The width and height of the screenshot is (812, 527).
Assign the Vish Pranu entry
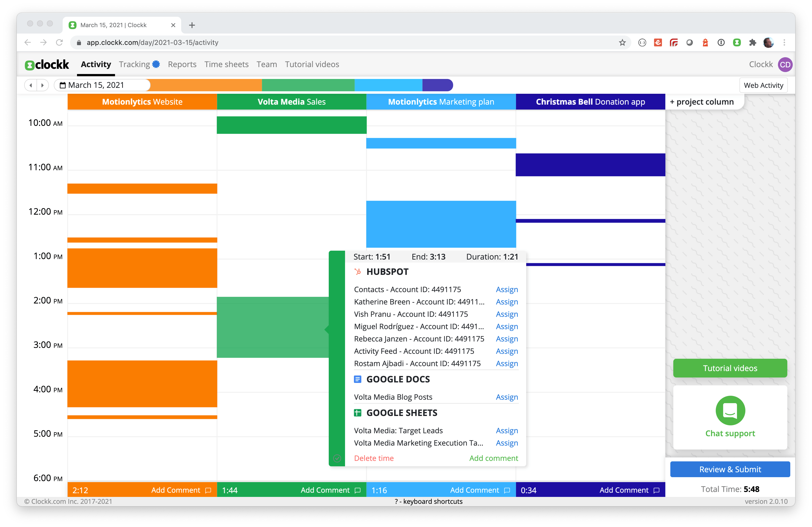pos(507,314)
